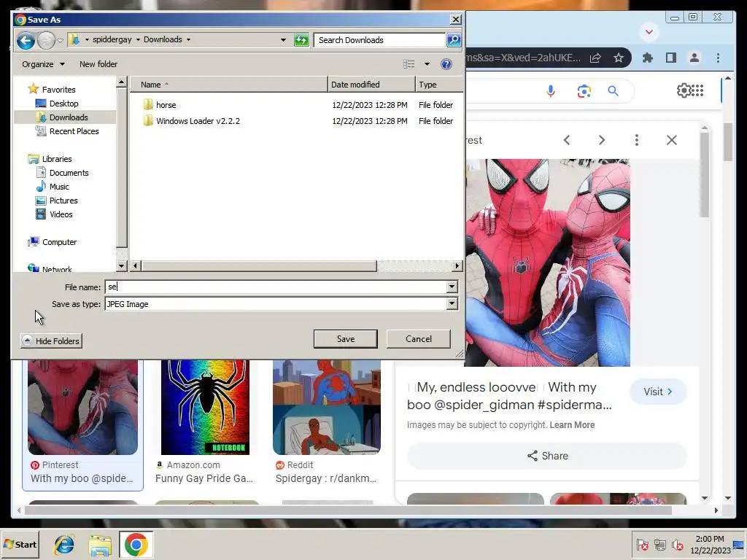
Task: Click the Search Downloads box
Action: click(x=379, y=40)
